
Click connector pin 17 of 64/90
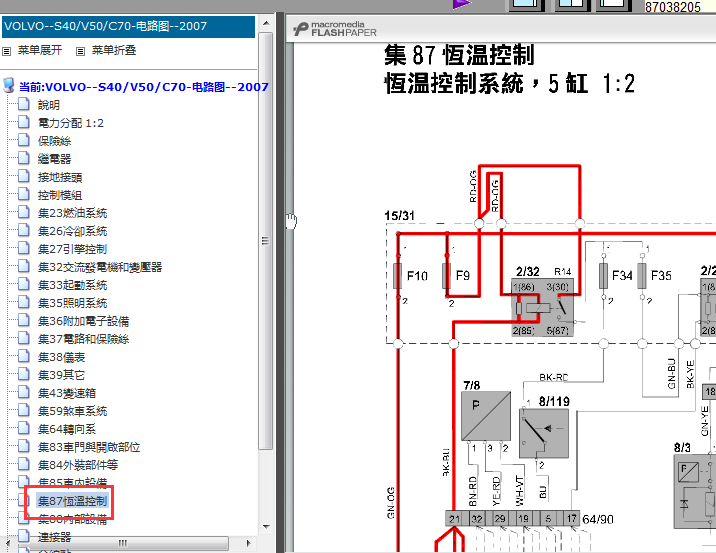[x=571, y=519]
